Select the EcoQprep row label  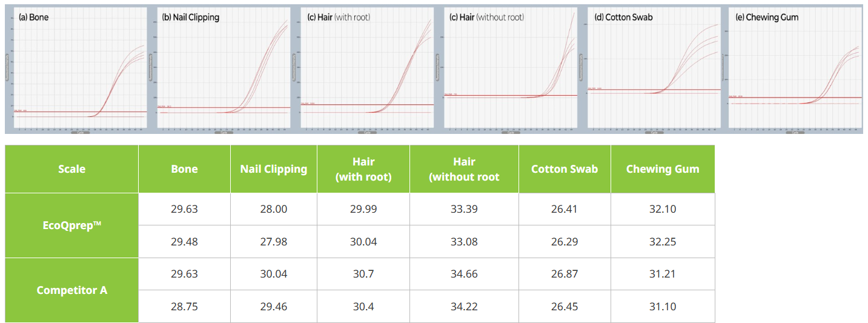[x=71, y=225]
